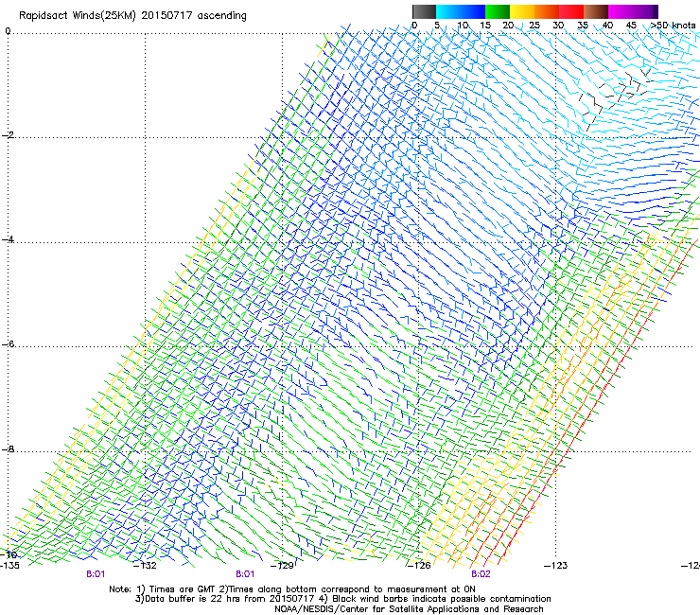700x615 pixels.
Task: Click latitude axis label '-6'
Action: (8, 343)
